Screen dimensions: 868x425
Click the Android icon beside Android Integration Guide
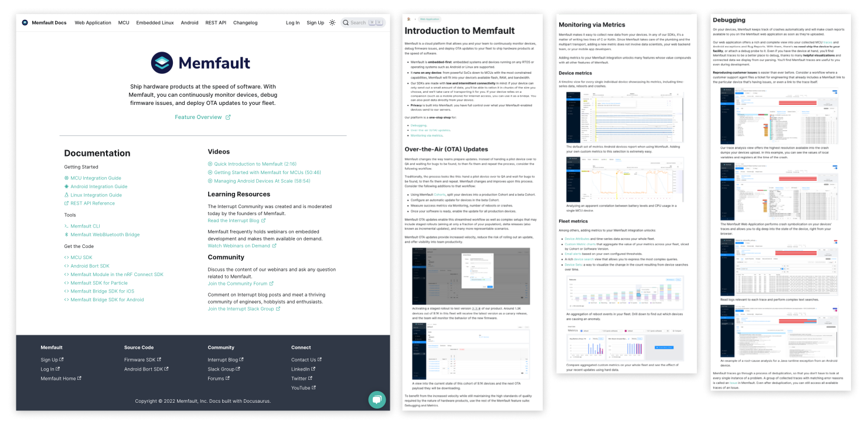[67, 186]
